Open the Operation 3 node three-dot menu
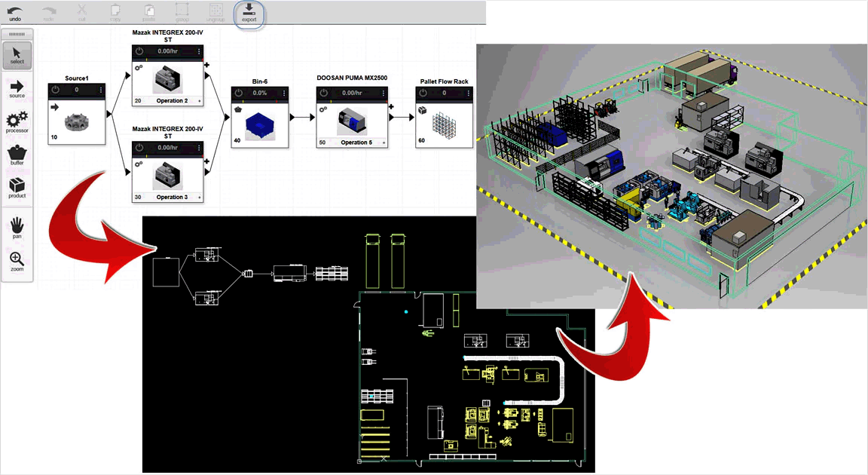Screen dimensions: 868x475 tap(199, 147)
